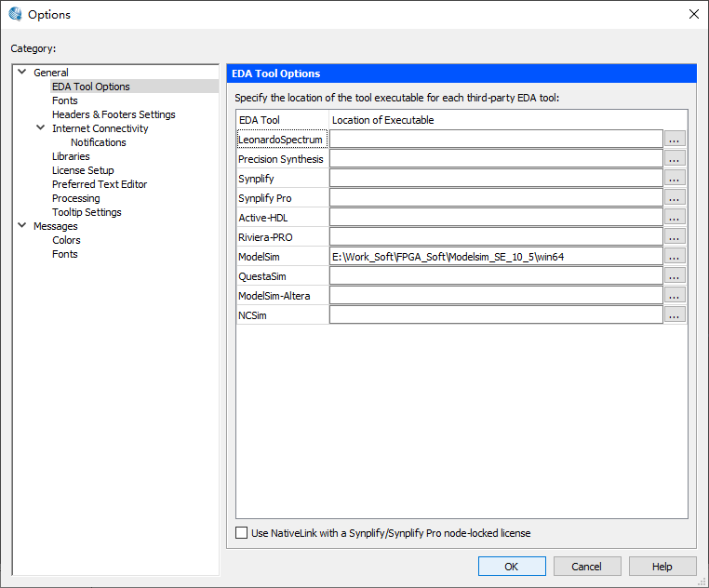Open License Setup category

coord(83,170)
